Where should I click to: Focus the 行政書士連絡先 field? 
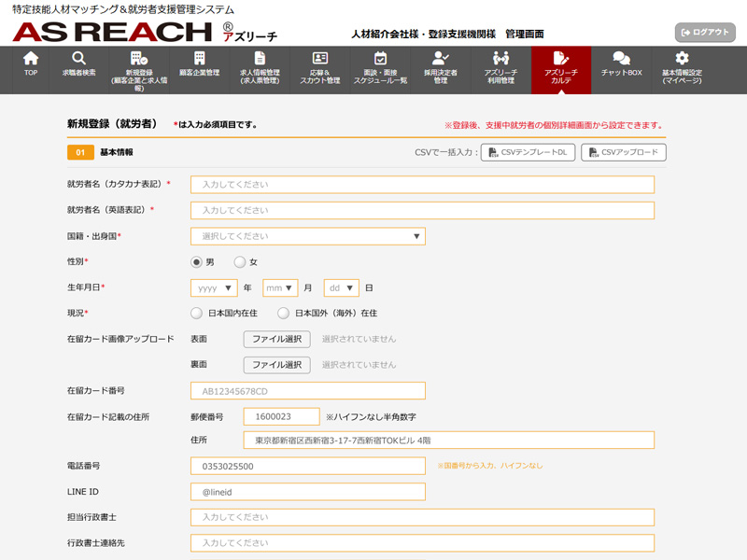423,543
